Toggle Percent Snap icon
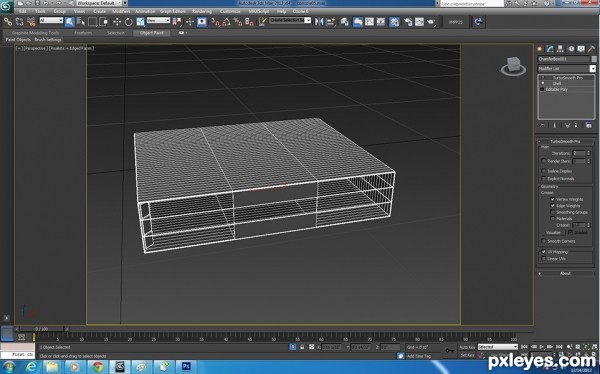Viewport: 600px width, 374px height. (x=238, y=22)
